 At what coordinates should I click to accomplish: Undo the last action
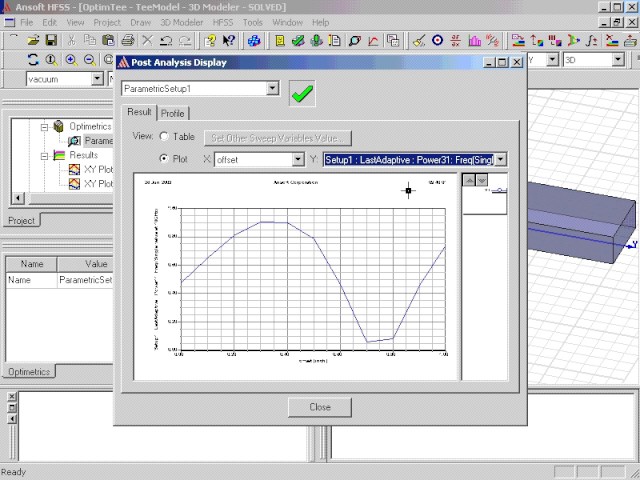(x=166, y=40)
